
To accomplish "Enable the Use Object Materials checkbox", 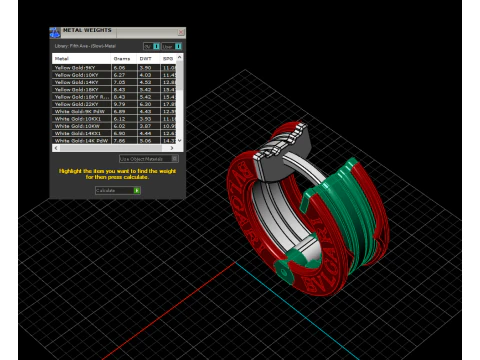I will click(174, 159).
